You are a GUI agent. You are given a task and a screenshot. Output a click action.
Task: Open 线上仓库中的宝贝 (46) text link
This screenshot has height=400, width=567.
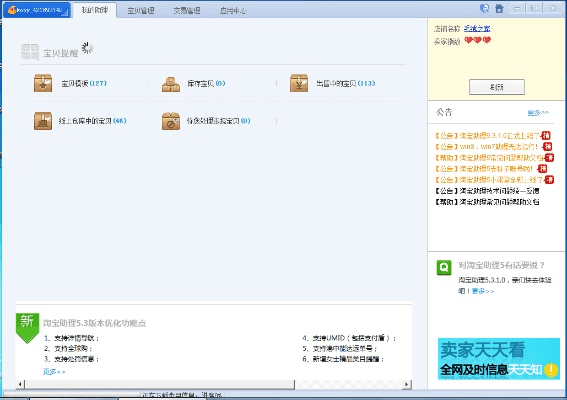tap(93, 121)
